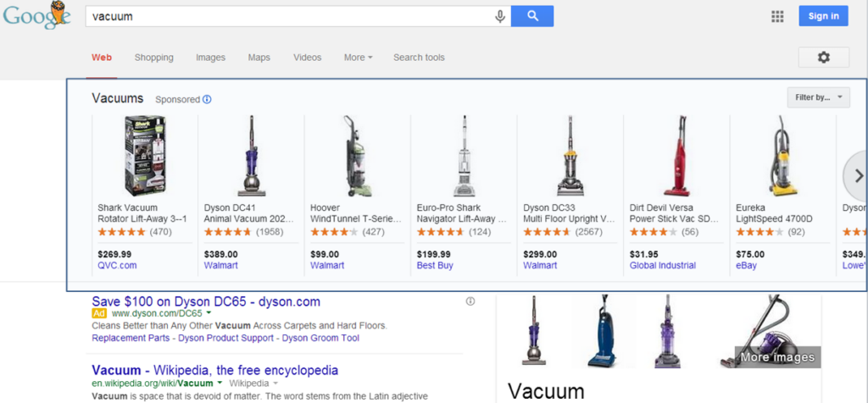Open Search tools

point(419,58)
